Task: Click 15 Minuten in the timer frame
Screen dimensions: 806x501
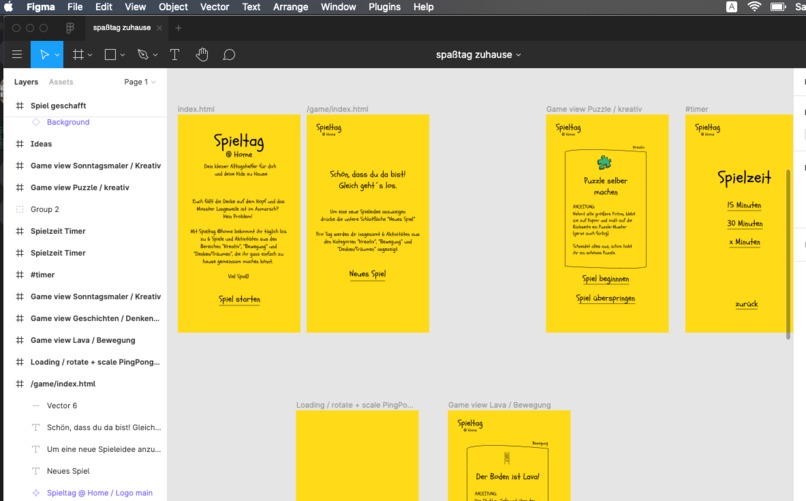Action: coord(744,205)
